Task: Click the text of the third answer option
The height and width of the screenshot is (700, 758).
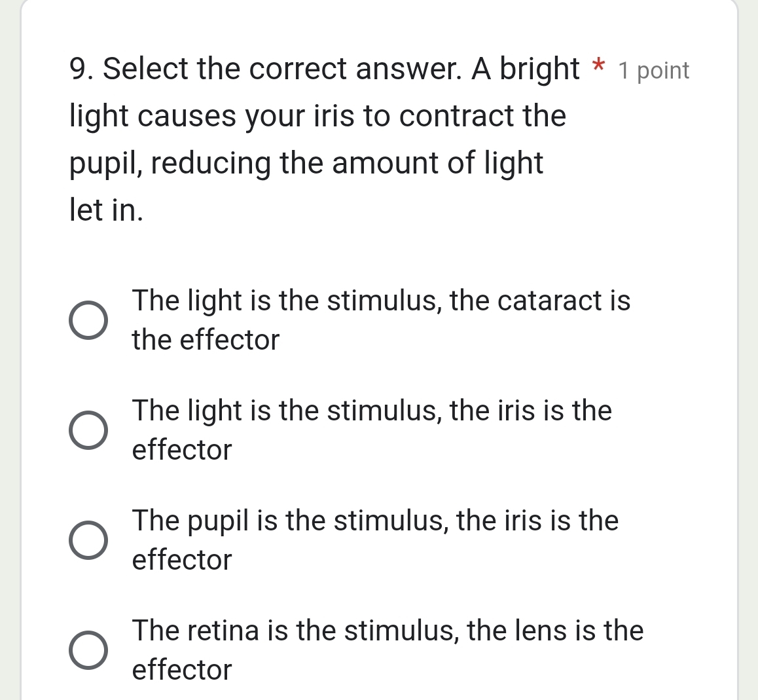Action: pyautogui.click(x=375, y=521)
